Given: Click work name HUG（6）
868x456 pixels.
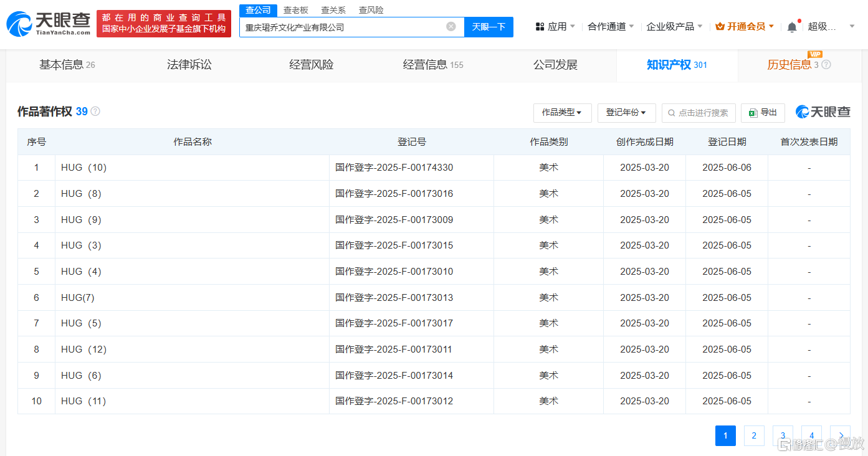Looking at the screenshot, I should coord(81,376).
